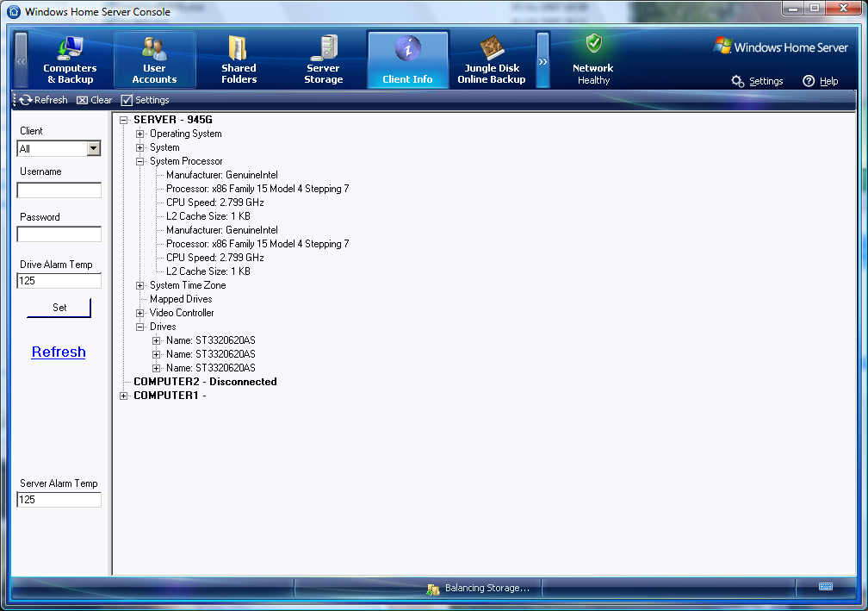Select the second ST3320620AS drive name

coord(211,354)
